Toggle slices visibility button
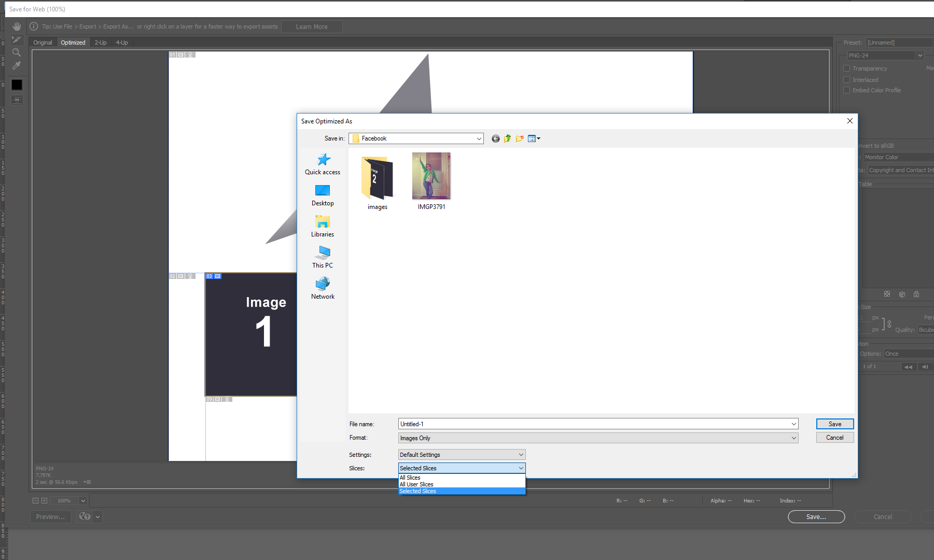Viewport: 934px width, 560px height. [17, 100]
